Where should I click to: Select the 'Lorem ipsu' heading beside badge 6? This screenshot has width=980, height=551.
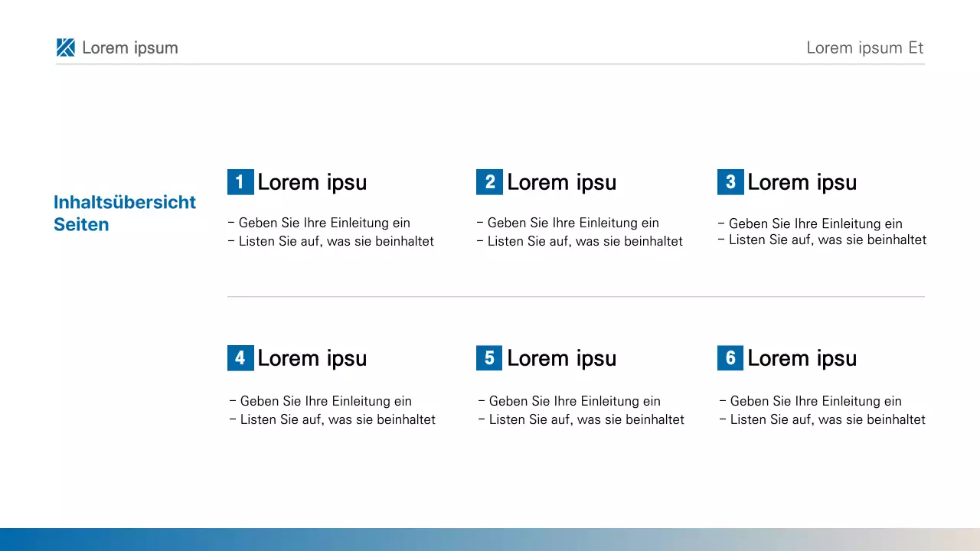pyautogui.click(x=802, y=358)
